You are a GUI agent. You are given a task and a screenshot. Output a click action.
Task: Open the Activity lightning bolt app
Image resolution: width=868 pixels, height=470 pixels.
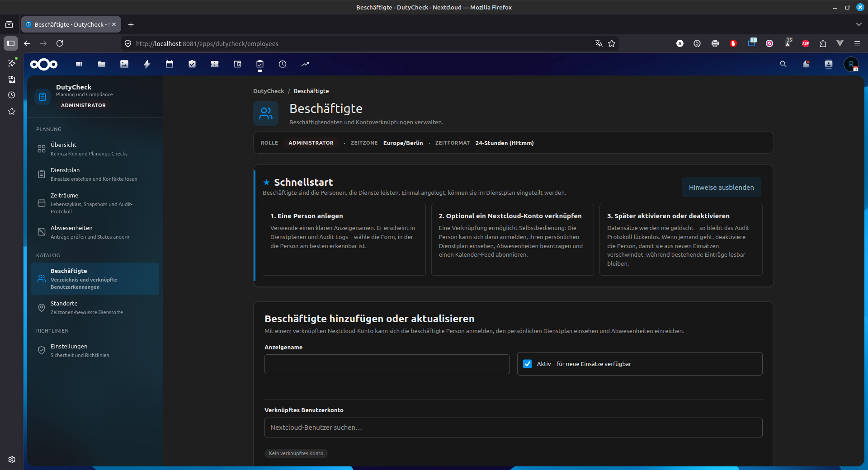tap(147, 64)
